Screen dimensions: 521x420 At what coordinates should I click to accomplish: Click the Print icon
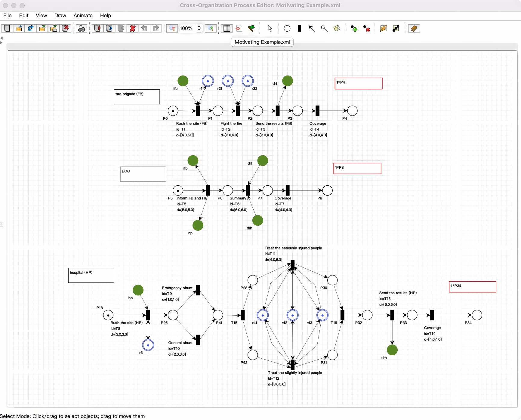coord(82,28)
